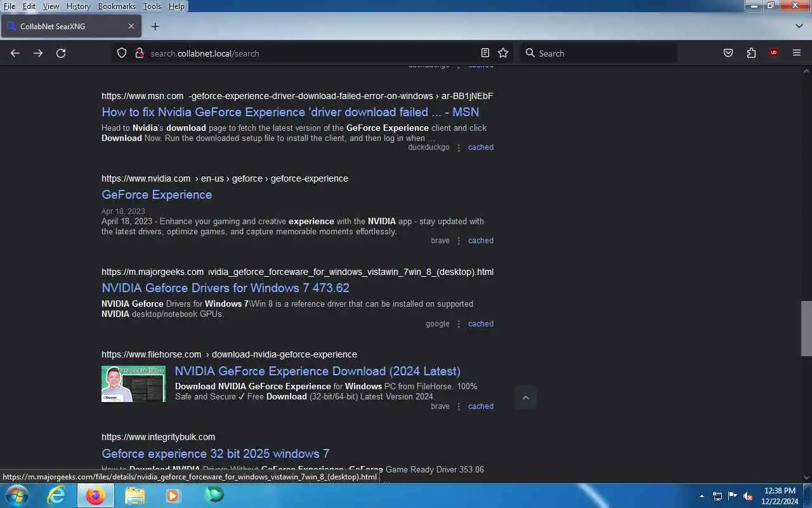Open cached copy of the nvidia.com result
This screenshot has height=508, width=812.
point(481,241)
